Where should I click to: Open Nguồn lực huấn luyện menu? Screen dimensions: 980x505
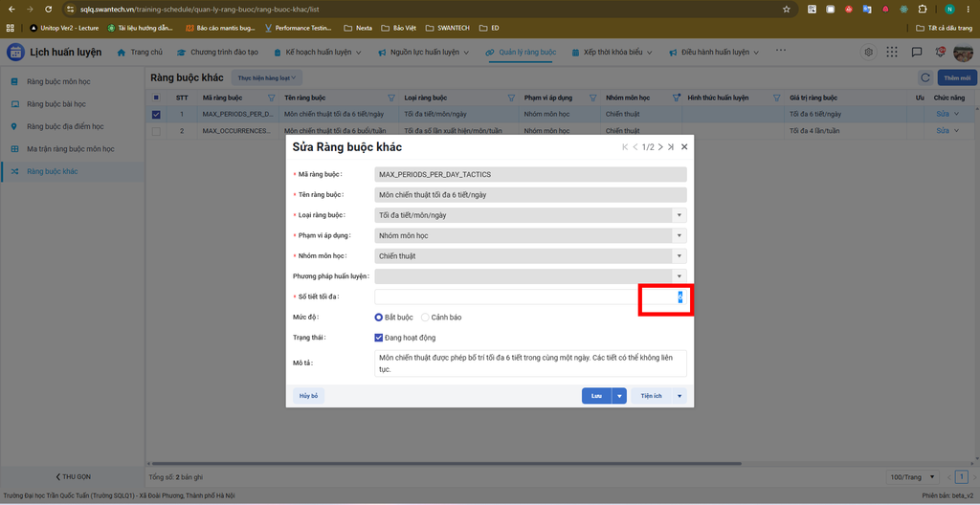[x=424, y=53]
